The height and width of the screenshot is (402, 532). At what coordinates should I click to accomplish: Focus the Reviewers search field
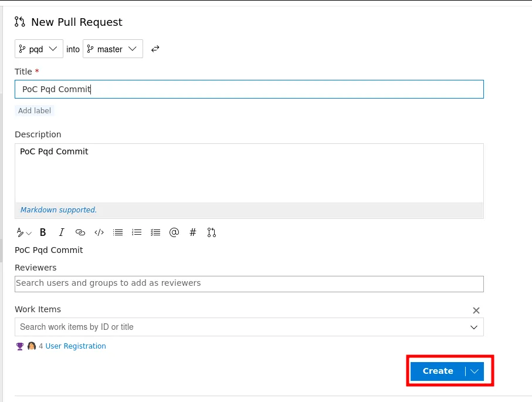coord(249,283)
